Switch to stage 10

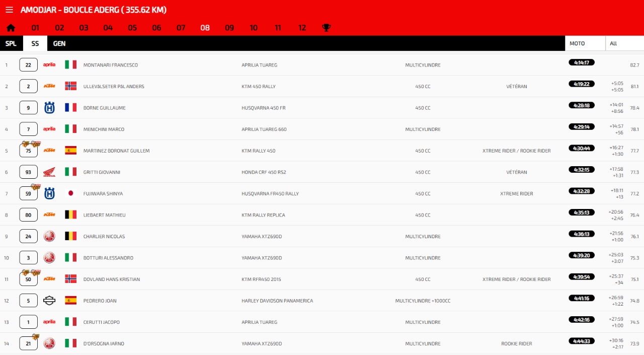coord(254,28)
